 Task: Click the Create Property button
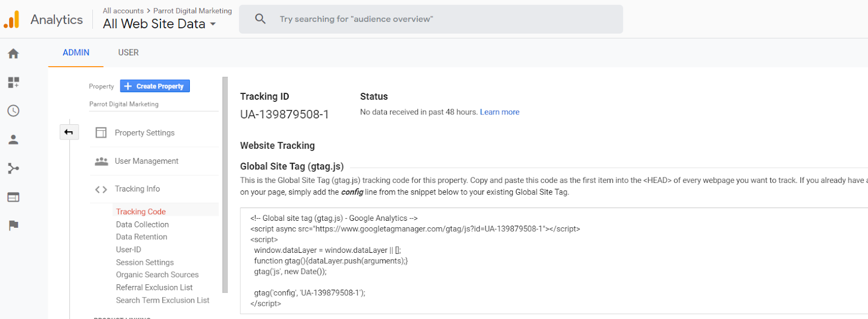coord(155,86)
